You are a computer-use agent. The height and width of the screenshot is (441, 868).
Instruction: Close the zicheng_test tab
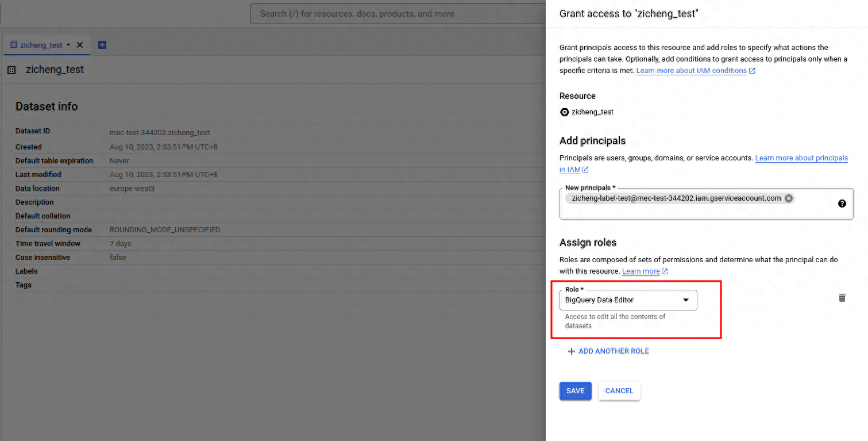tap(80, 45)
